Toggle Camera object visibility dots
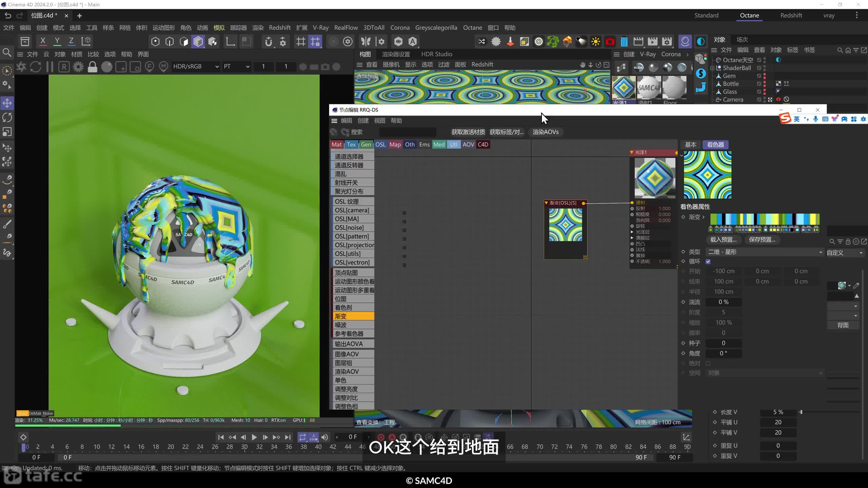This screenshot has width=868, height=488. pos(765,100)
